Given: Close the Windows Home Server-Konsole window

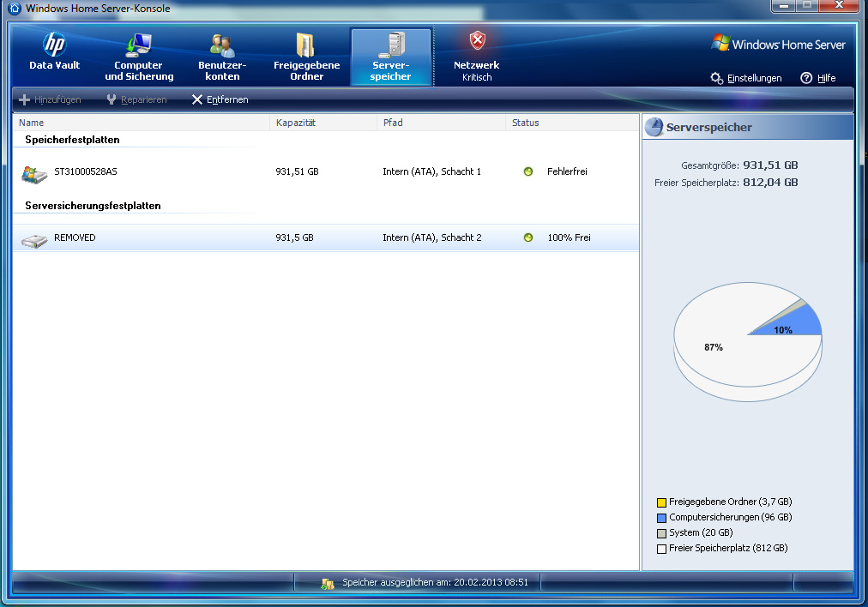Looking at the screenshot, I should (839, 5).
